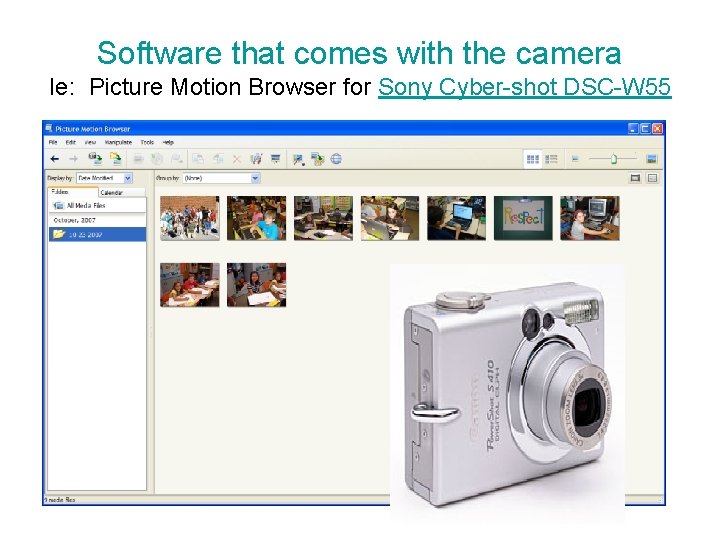Select the thumbnail of the student at a blue-screen laptop
720x540 pixels.
[x=456, y=218]
